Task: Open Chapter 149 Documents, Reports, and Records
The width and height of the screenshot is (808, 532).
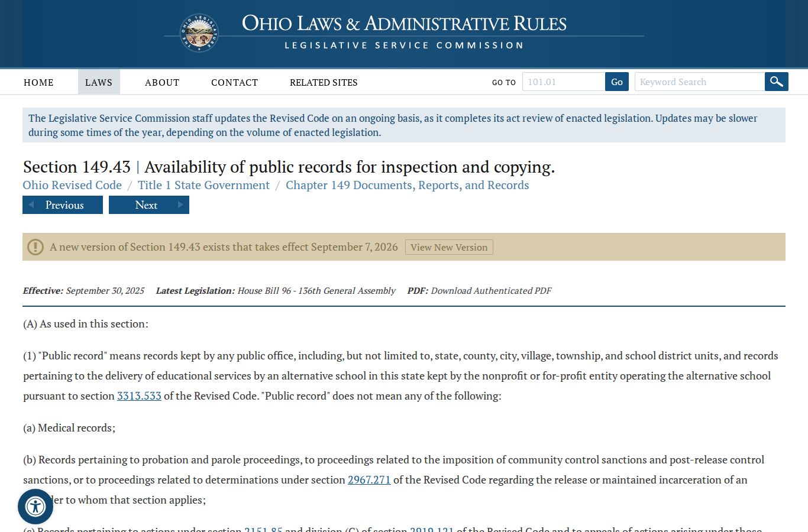Action: pos(408,185)
